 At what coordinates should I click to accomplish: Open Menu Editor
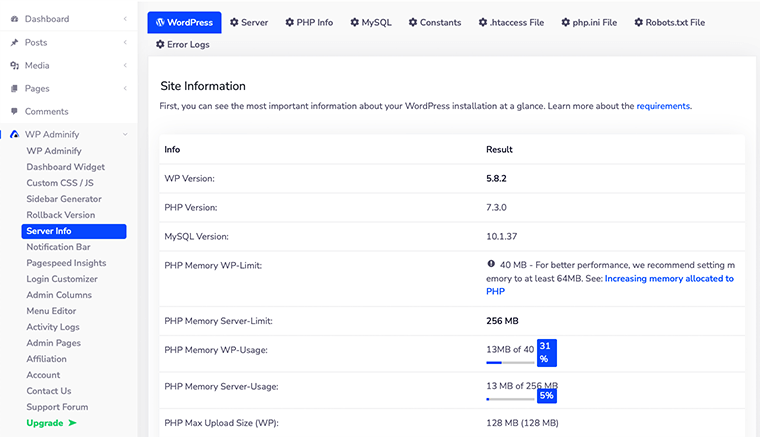[51, 311]
